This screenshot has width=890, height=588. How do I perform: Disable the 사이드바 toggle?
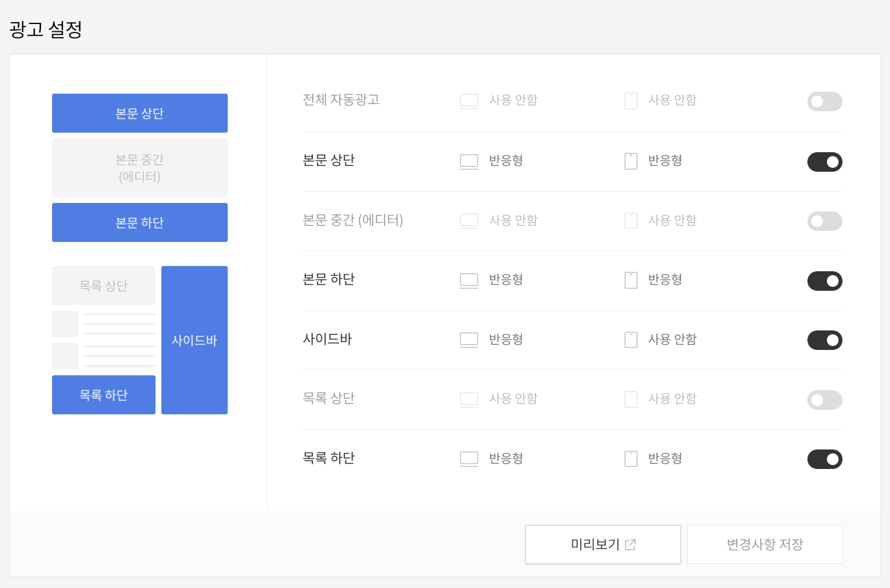pyautogui.click(x=824, y=340)
